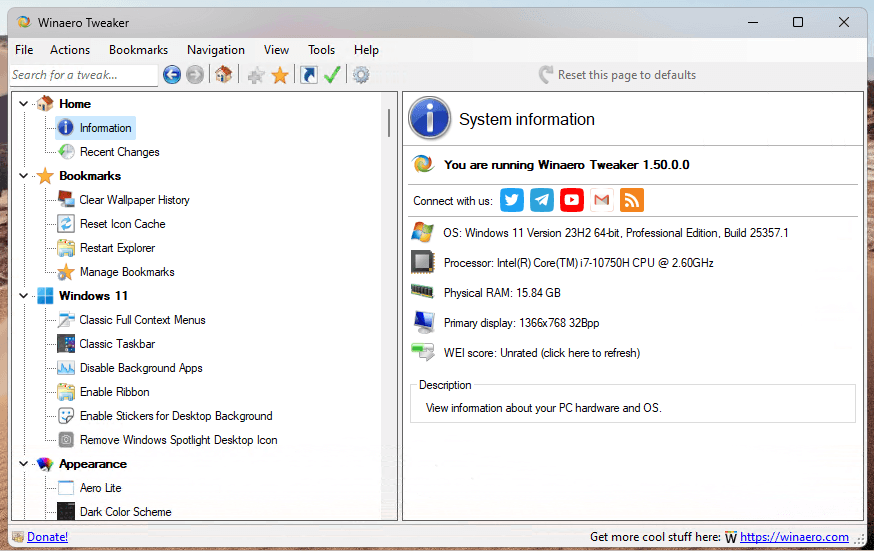Select Classic Taskbar in the tree
Screen dimensions: 874x551
pyautogui.click(x=116, y=344)
